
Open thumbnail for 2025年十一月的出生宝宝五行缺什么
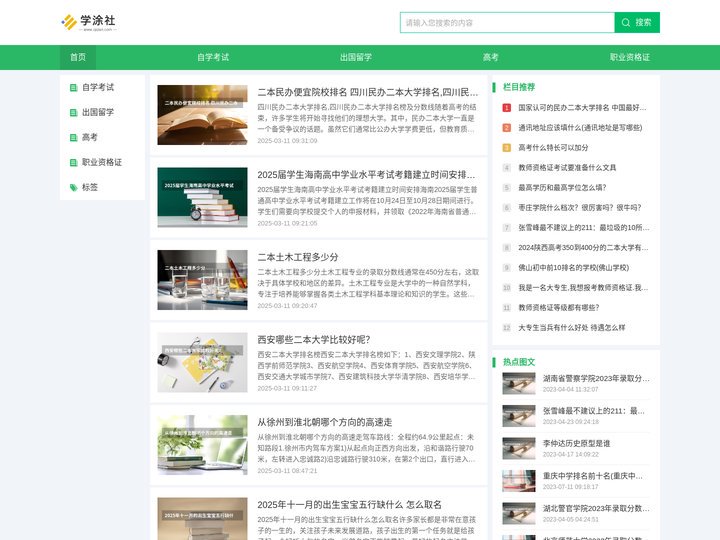[x=202, y=519]
